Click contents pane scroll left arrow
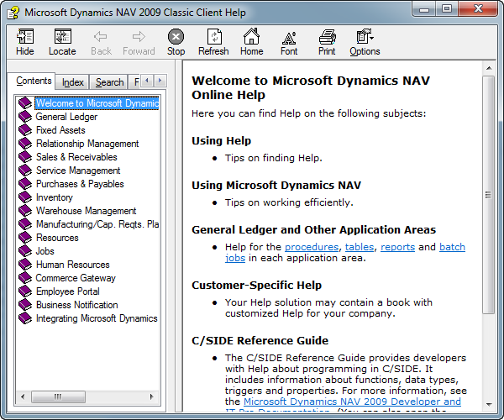Image resolution: width=504 pixels, height=420 pixels. click(23, 396)
